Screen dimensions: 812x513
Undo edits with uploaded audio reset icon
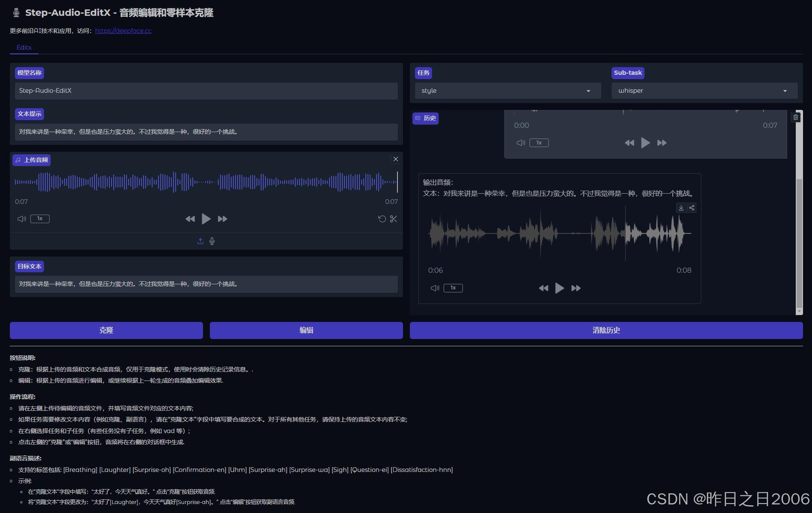tap(382, 219)
